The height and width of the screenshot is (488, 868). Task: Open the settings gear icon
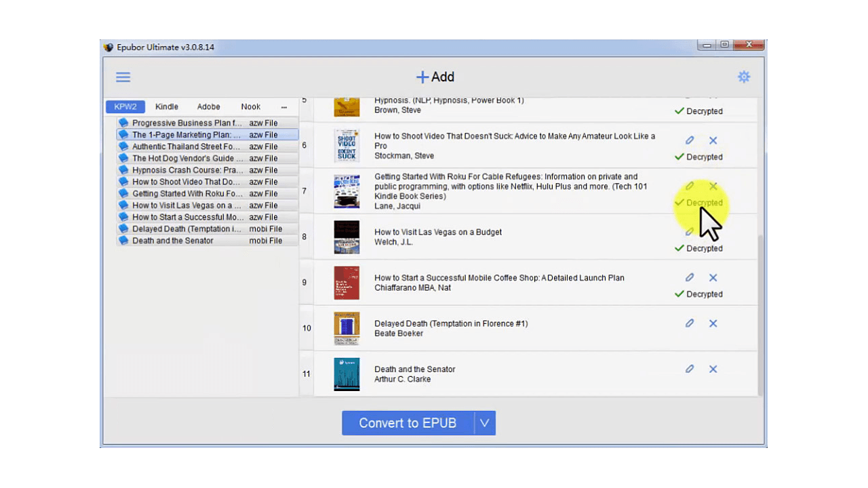tap(744, 77)
